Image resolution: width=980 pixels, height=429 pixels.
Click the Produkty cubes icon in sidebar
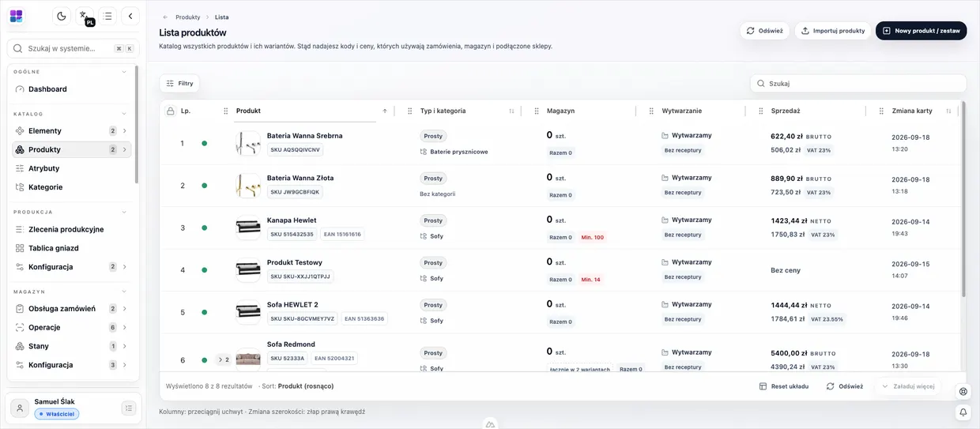21,149
